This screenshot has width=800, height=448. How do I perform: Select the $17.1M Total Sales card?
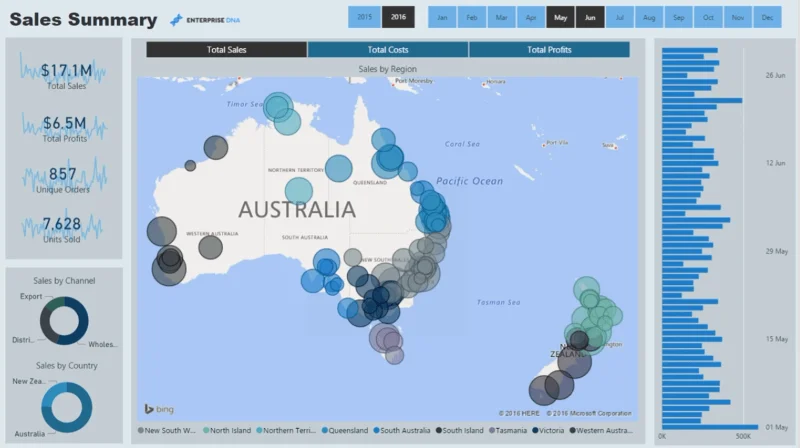64,72
